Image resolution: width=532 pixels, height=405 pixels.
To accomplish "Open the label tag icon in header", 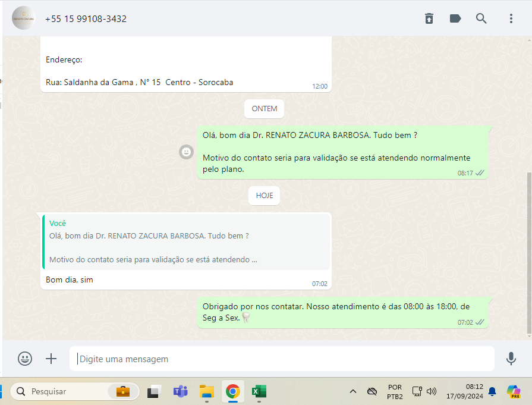I will [x=455, y=18].
